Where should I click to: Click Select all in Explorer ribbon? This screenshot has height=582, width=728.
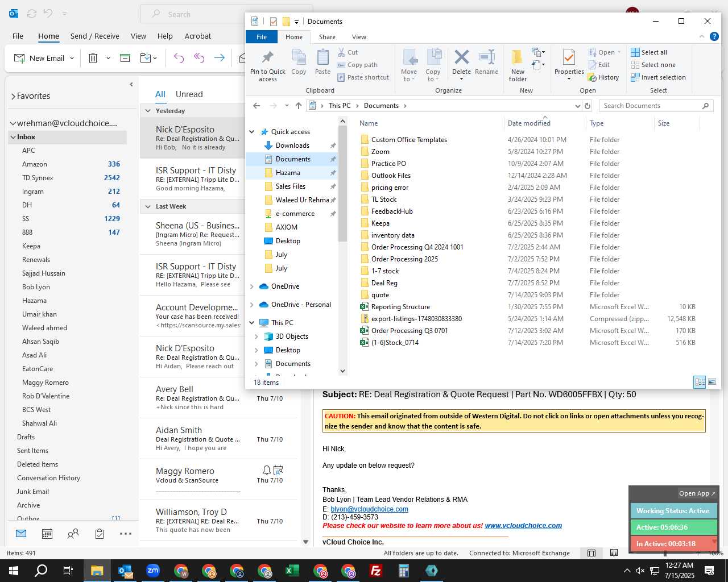coord(649,52)
